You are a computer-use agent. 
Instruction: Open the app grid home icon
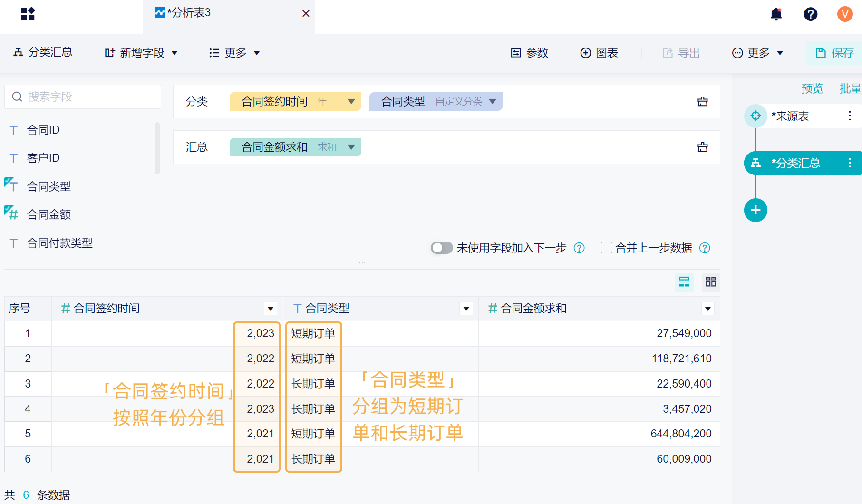point(28,14)
